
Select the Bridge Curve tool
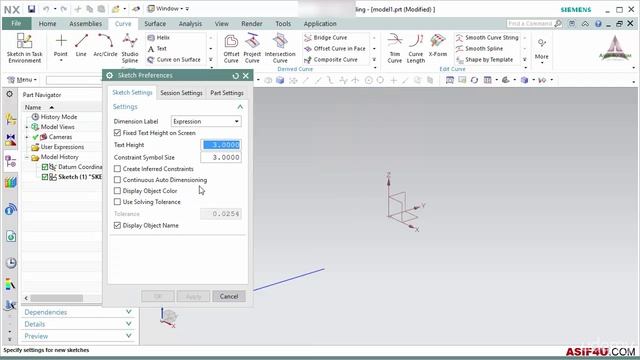pyautogui.click(x=326, y=38)
